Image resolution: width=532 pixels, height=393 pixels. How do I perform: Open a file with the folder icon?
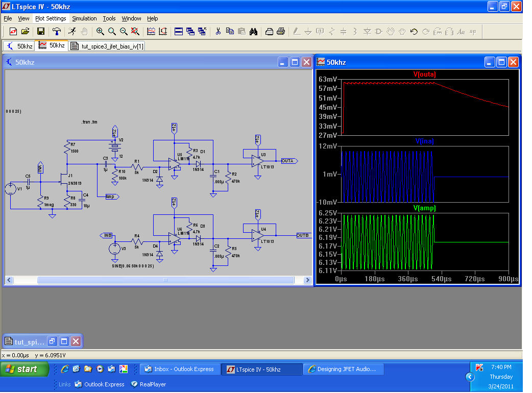[26, 32]
